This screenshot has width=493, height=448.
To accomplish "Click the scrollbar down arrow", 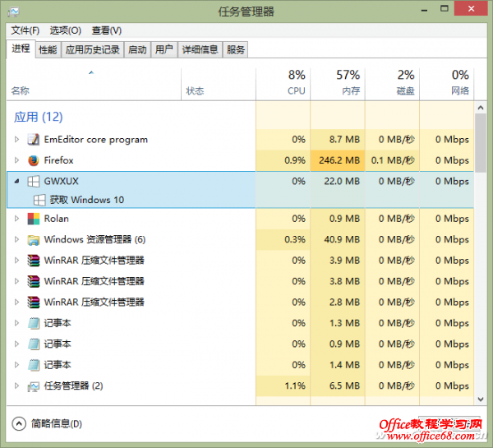I will coord(481,400).
